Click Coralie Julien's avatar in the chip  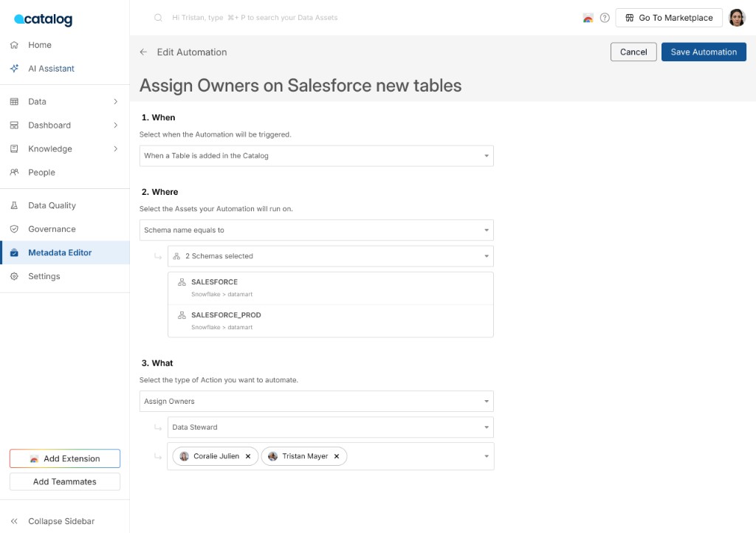[x=184, y=456]
